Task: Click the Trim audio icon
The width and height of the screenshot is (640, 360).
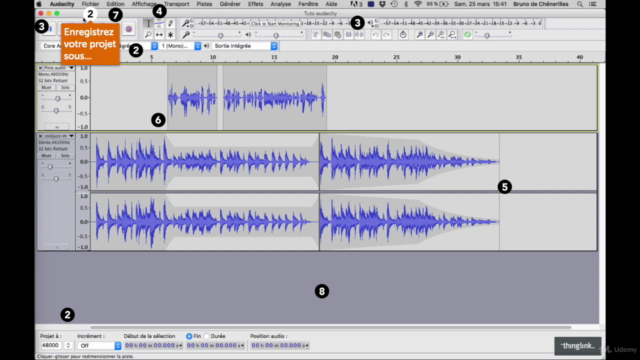Action: [x=349, y=35]
